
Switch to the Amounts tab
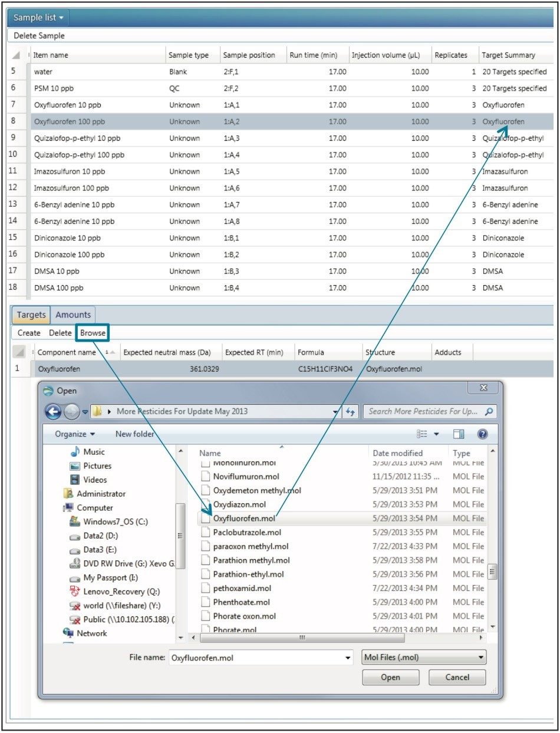click(x=73, y=315)
